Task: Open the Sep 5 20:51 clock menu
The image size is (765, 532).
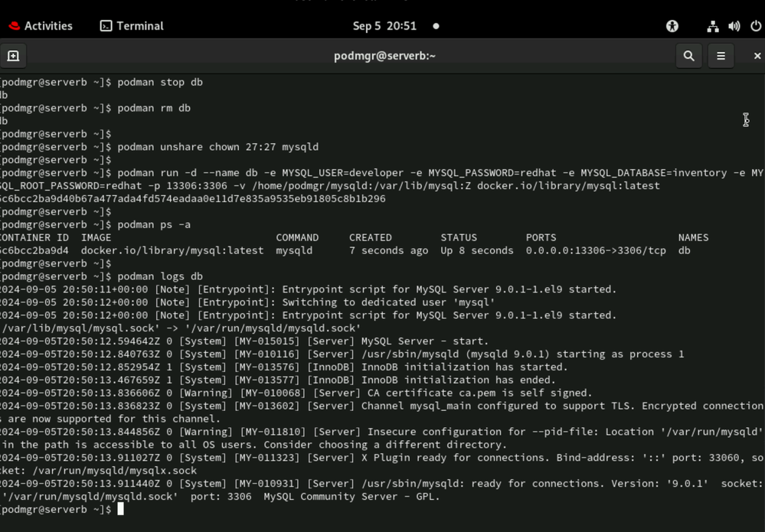Action: pos(384,26)
